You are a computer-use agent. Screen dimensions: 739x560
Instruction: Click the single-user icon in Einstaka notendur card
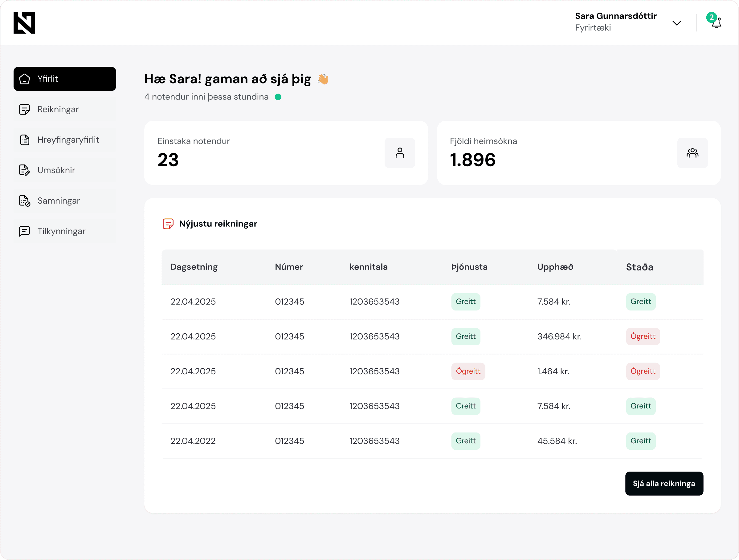point(400,153)
